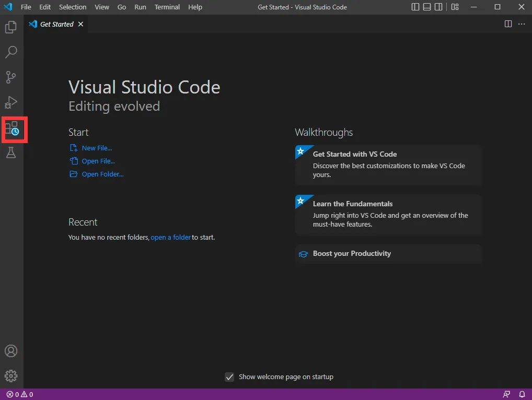Open the Customize Layout button
The height and width of the screenshot is (400, 532).
[x=455, y=7]
